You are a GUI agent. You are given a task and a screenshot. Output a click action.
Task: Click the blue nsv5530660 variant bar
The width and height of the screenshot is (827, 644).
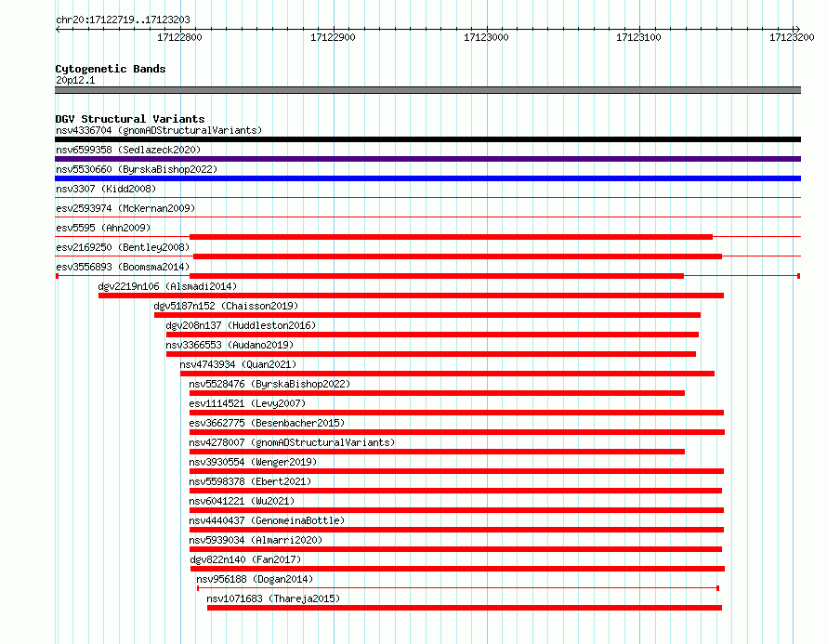427,178
